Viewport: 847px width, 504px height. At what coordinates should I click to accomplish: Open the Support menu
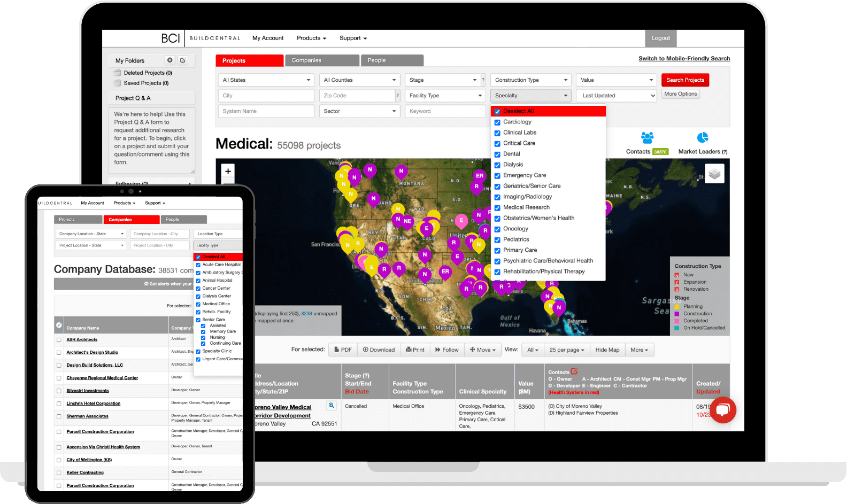click(x=353, y=38)
